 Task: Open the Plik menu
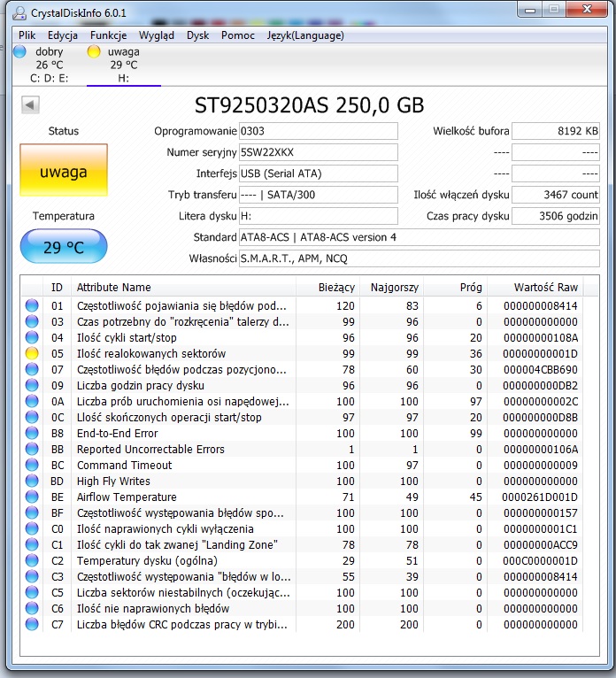point(27,35)
